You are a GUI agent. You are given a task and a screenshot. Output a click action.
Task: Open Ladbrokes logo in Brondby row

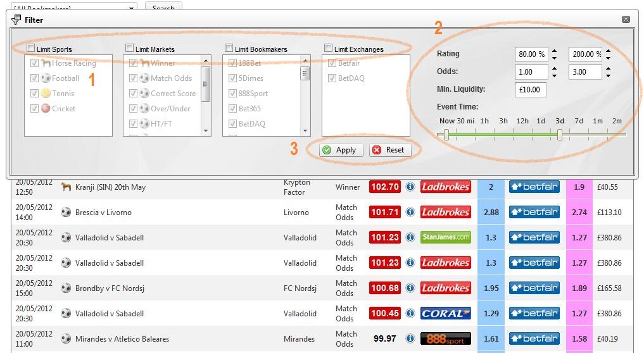coord(446,288)
